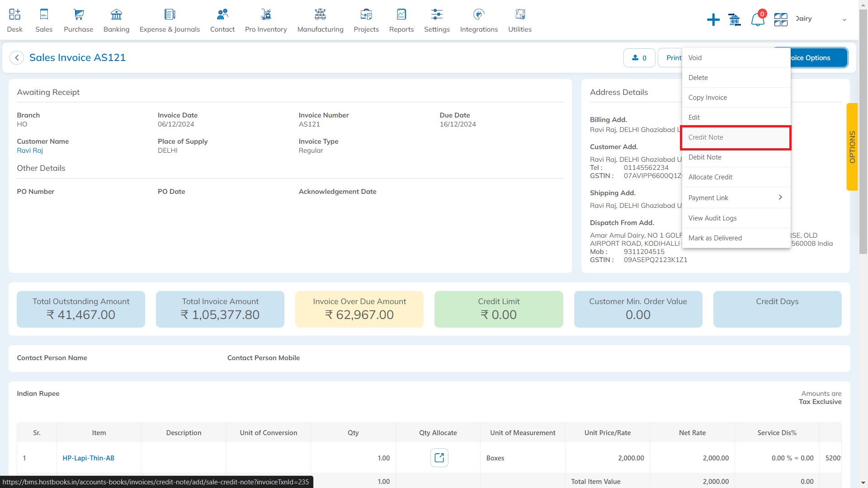Open Qty Allocate popup for HP-Lapi-Thin-AB
The width and height of the screenshot is (868, 488).
[x=439, y=458]
